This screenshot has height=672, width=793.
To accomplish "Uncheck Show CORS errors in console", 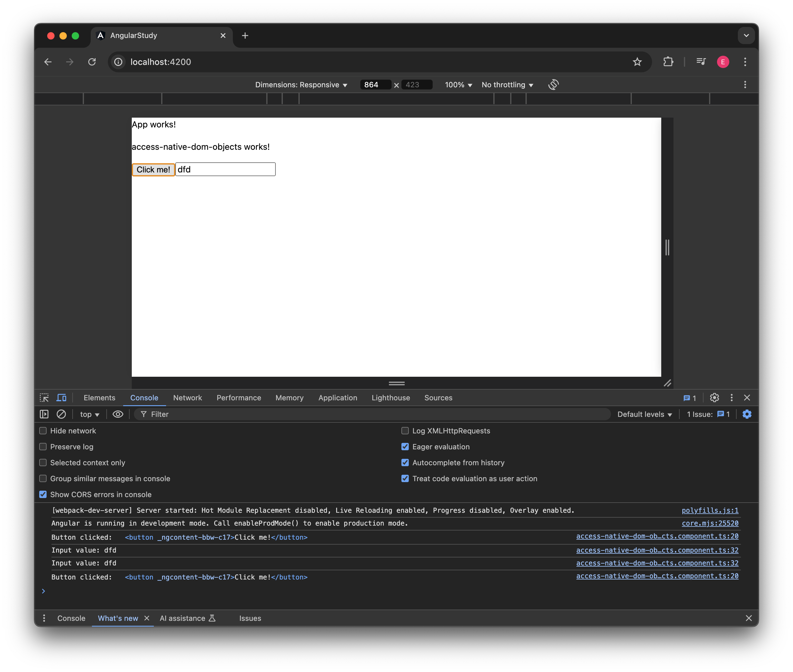I will [43, 494].
